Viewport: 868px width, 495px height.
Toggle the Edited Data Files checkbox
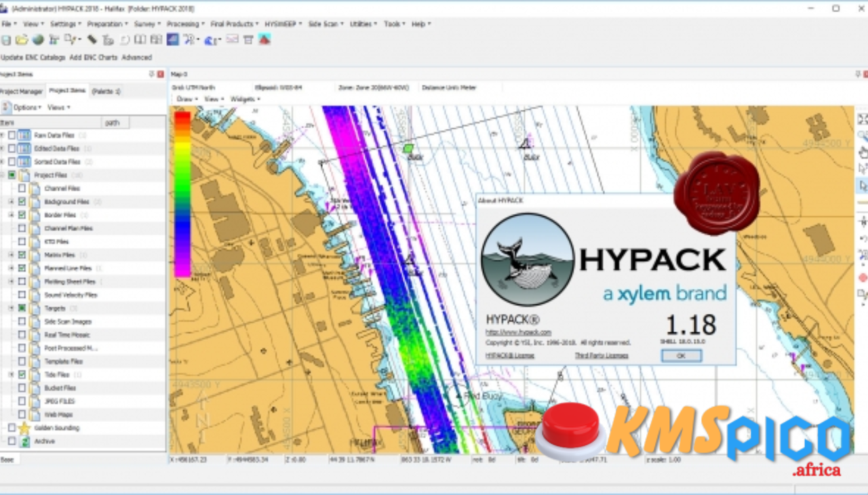(12, 148)
